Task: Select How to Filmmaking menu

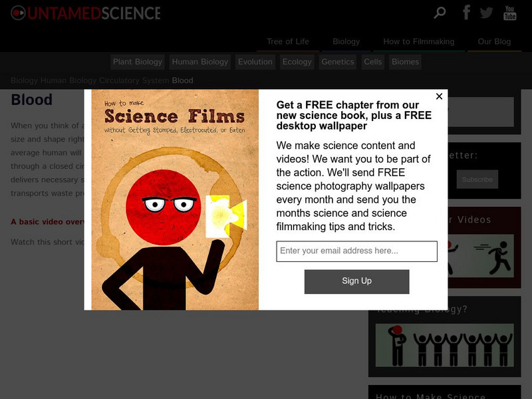Action: tap(419, 42)
